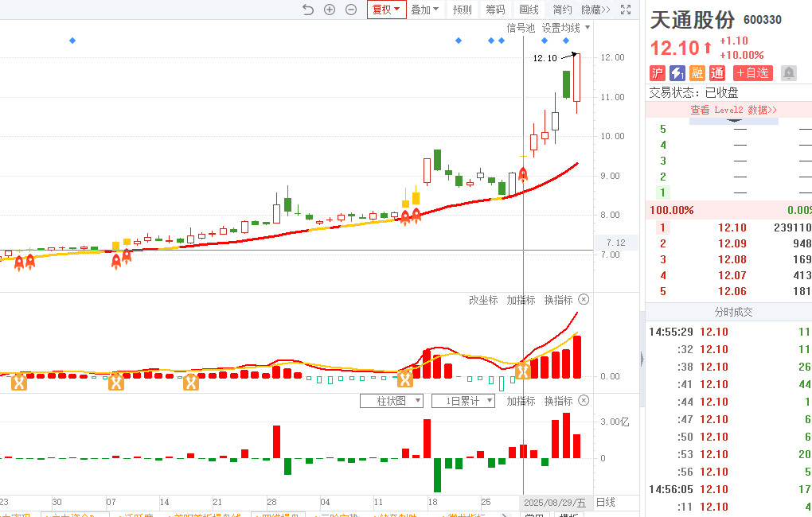Viewport: 812px width, 517px height.
Task: Click the 日线 daily period label
Action: pyautogui.click(x=605, y=502)
